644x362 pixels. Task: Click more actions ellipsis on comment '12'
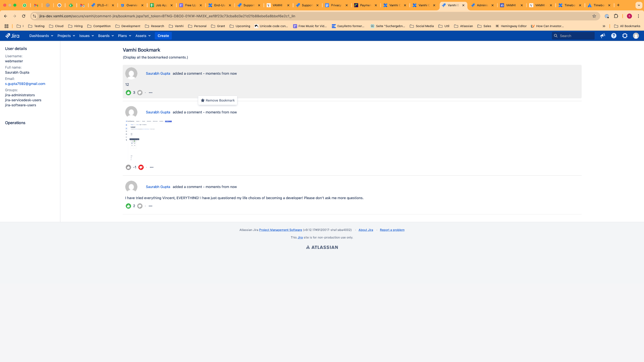pyautogui.click(x=151, y=93)
